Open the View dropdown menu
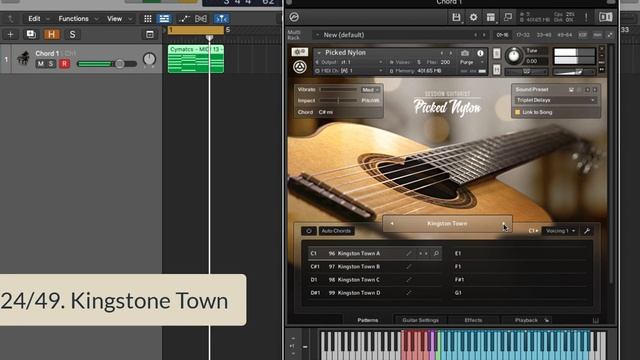The image size is (640, 360). [x=119, y=19]
